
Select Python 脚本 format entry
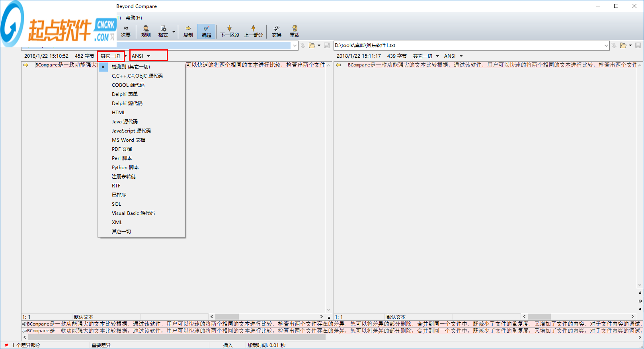click(141, 168)
